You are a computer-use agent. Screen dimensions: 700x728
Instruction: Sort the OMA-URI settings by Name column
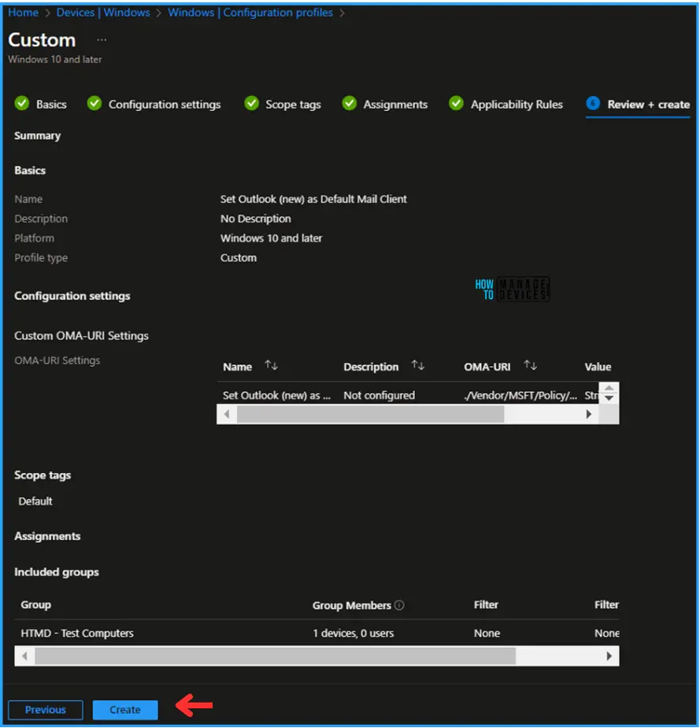[x=272, y=366]
